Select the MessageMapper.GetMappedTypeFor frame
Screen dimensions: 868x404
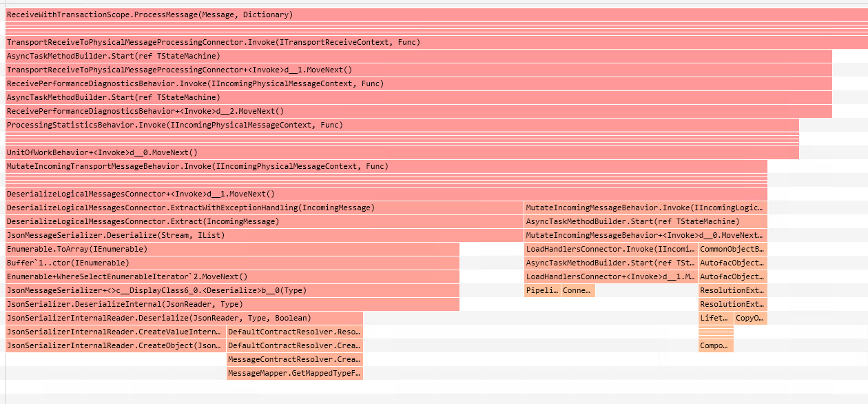pos(294,373)
